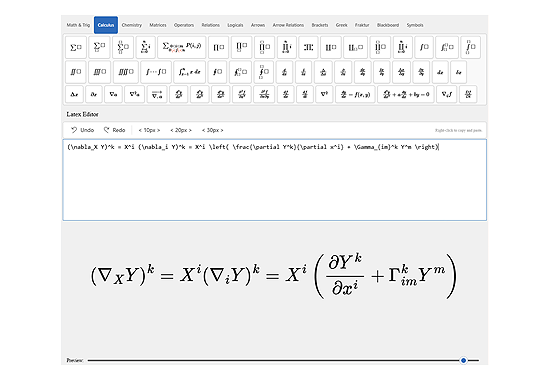Open the Arrows tab
Screen dimensions: 550x380
point(258,25)
